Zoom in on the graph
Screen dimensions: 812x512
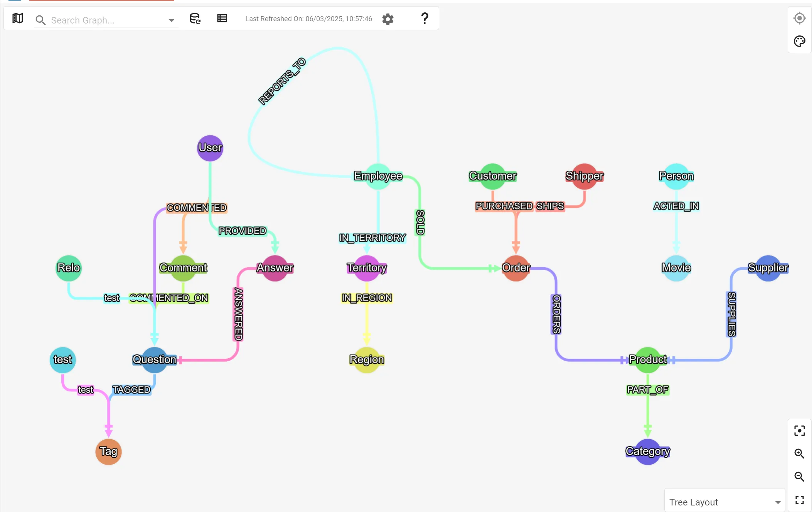[800, 454]
